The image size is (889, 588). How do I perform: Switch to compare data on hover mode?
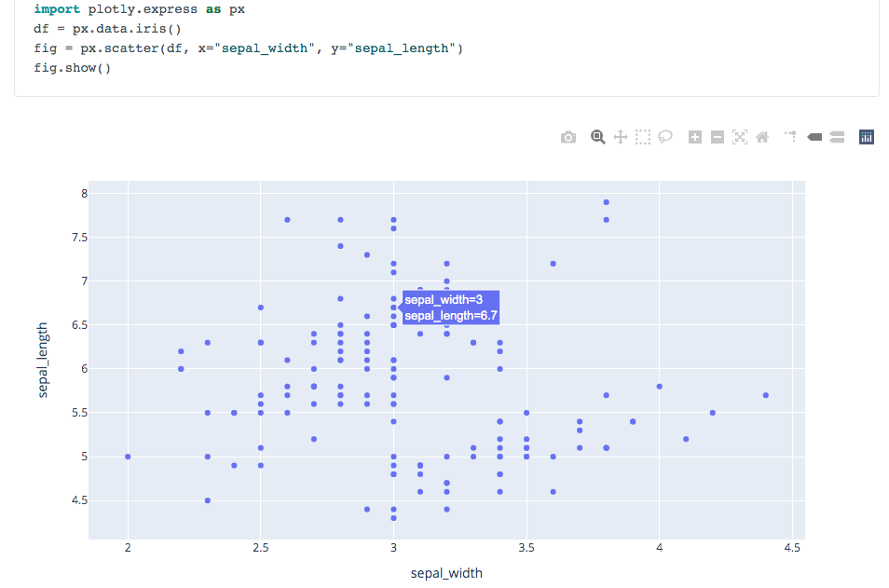(x=836, y=137)
